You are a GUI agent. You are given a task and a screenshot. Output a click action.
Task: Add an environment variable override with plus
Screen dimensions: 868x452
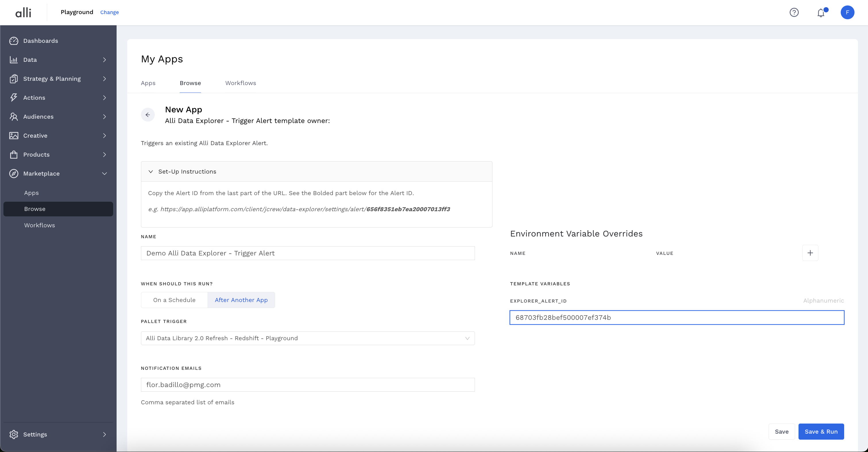point(810,253)
